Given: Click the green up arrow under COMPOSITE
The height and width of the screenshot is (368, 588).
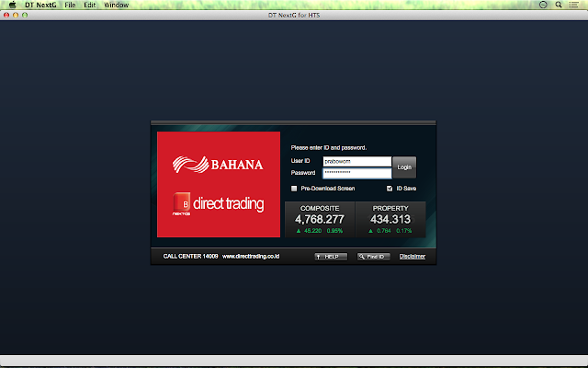Looking at the screenshot, I should 299,231.
